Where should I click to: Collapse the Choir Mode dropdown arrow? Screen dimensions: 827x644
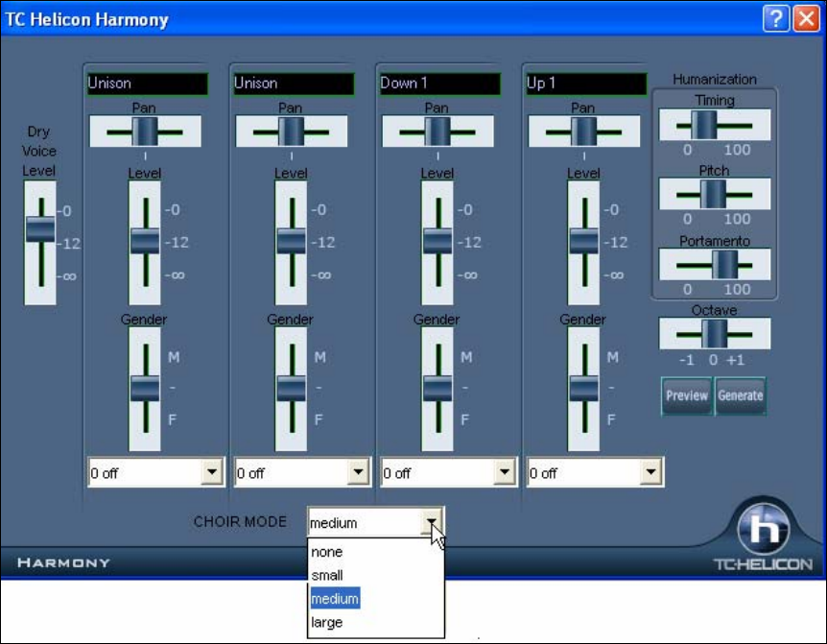pyautogui.click(x=432, y=522)
